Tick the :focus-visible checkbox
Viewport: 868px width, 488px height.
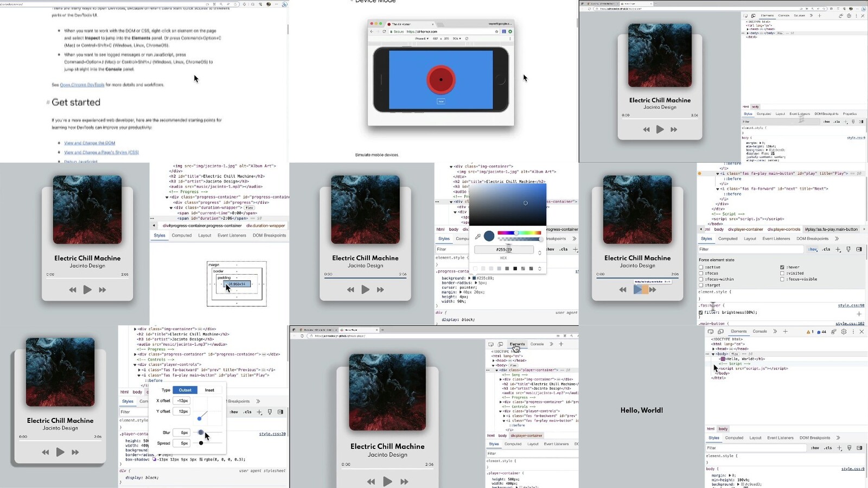[x=782, y=279]
